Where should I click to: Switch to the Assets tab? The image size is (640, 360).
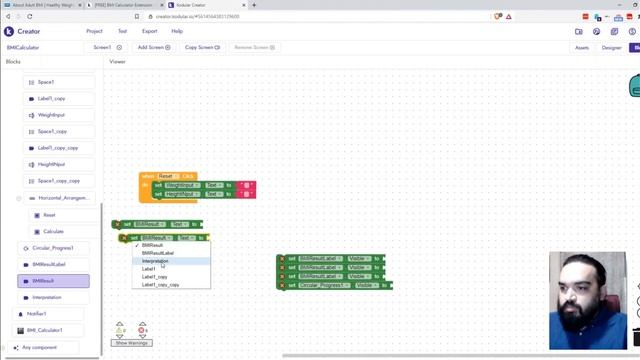582,48
